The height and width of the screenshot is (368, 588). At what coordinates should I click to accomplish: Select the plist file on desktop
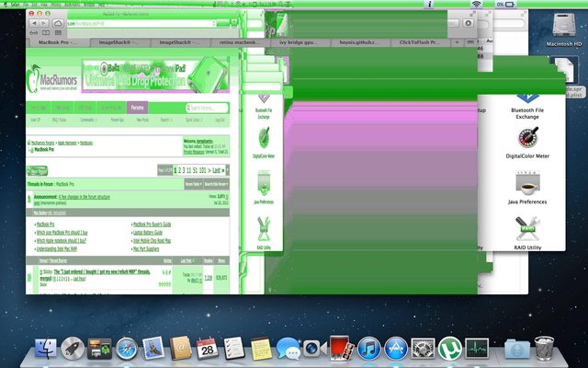point(566,77)
